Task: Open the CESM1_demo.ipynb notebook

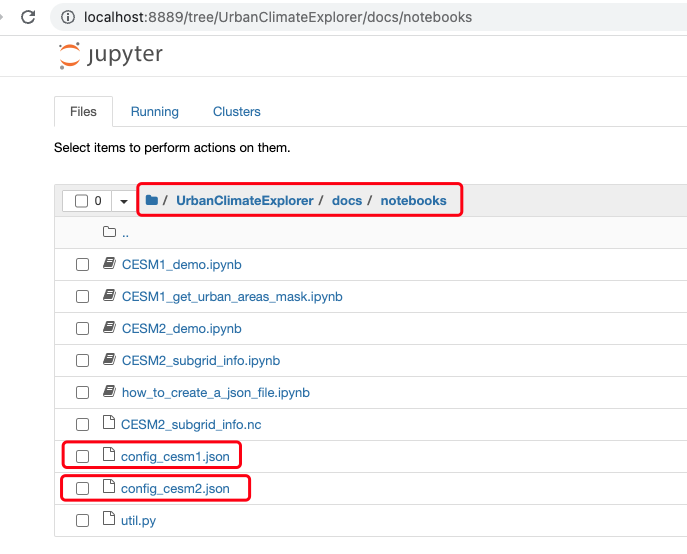Action: [181, 265]
